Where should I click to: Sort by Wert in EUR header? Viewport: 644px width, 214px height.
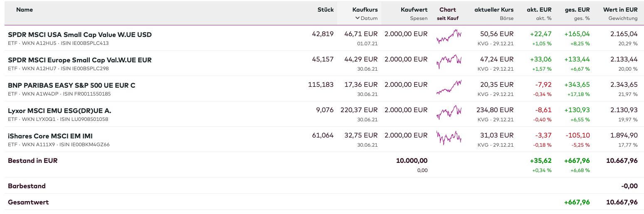pos(620,10)
